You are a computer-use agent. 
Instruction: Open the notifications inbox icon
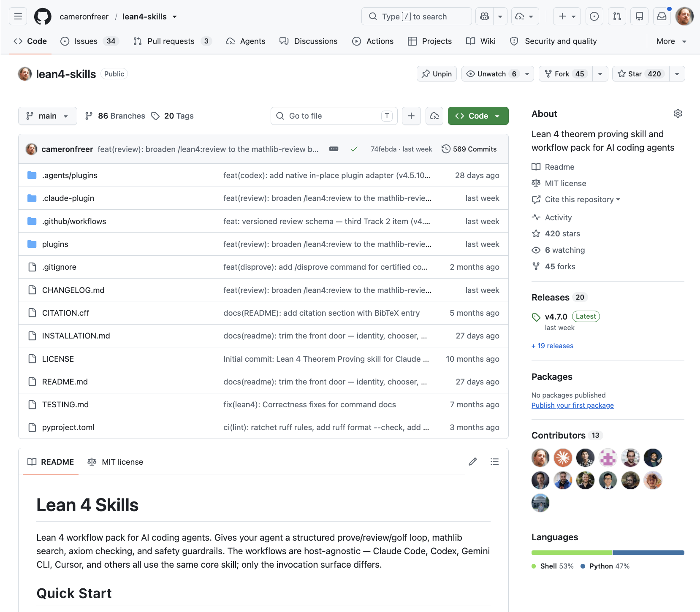pos(662,16)
